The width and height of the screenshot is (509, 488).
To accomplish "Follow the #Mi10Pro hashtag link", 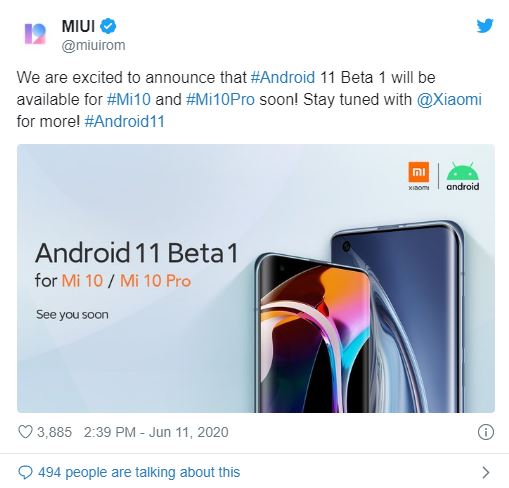I will pos(220,99).
